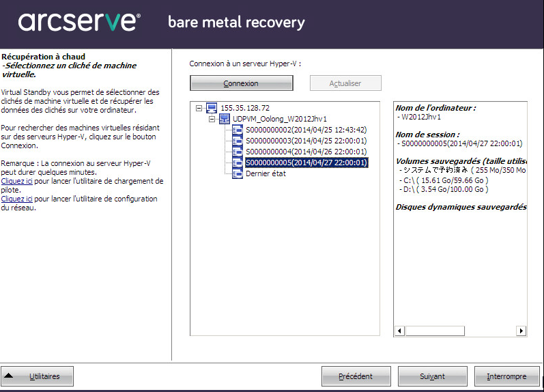544x392 pixels.
Task: Go back with the Précédent button
Action: click(x=356, y=376)
